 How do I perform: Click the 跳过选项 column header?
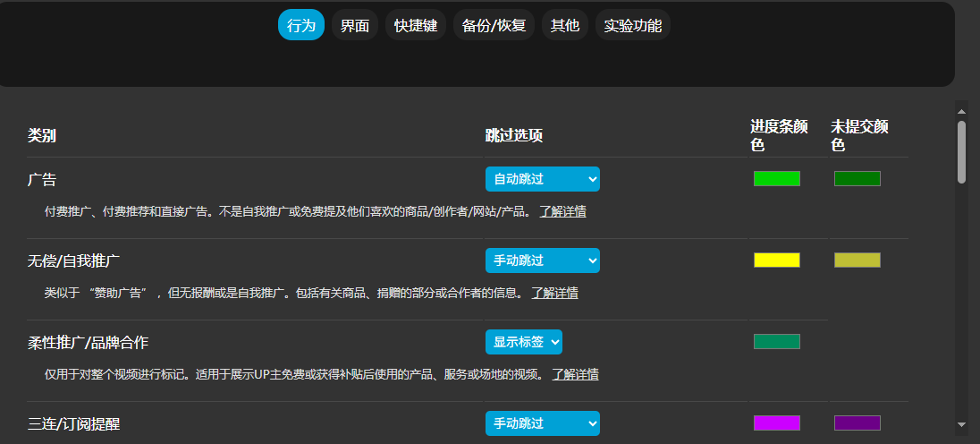coord(514,136)
